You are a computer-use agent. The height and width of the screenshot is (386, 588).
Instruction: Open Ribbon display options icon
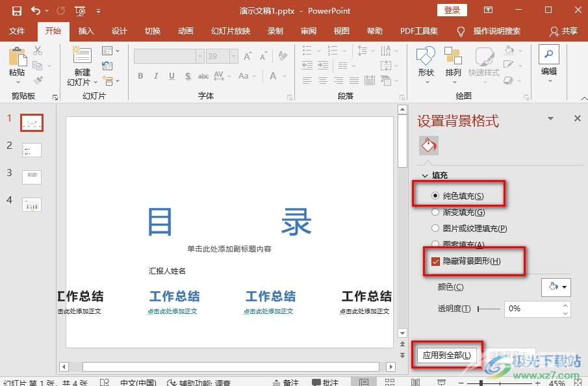tap(488, 10)
